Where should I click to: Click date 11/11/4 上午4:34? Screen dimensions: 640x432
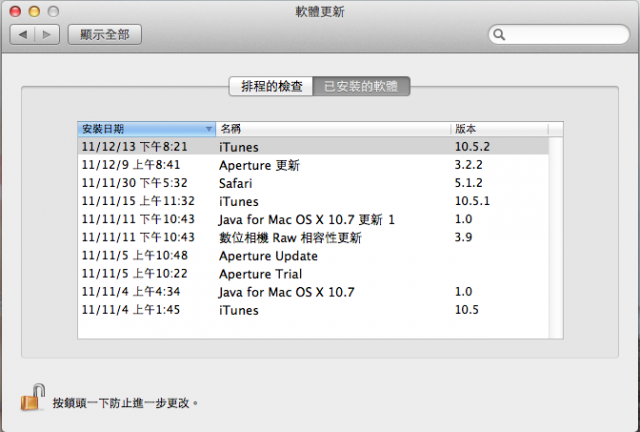(x=131, y=292)
